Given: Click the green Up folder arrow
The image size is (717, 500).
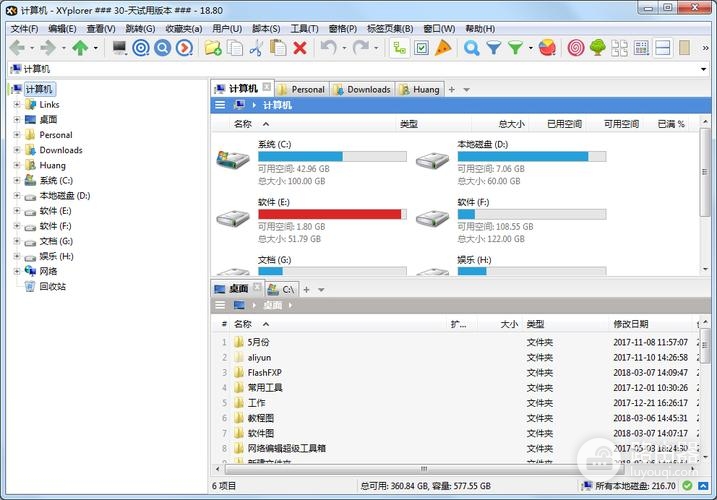Looking at the screenshot, I should [x=80, y=48].
